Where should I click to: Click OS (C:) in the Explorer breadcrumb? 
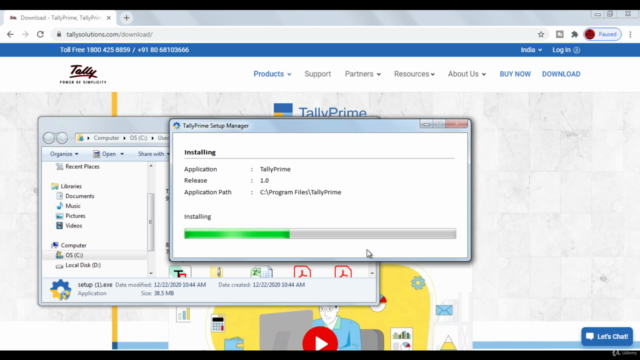(x=138, y=138)
